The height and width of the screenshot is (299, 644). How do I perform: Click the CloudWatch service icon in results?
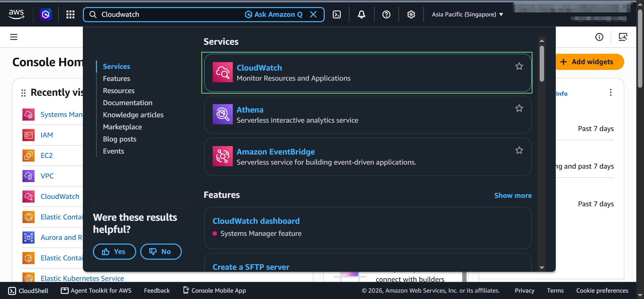tap(223, 72)
